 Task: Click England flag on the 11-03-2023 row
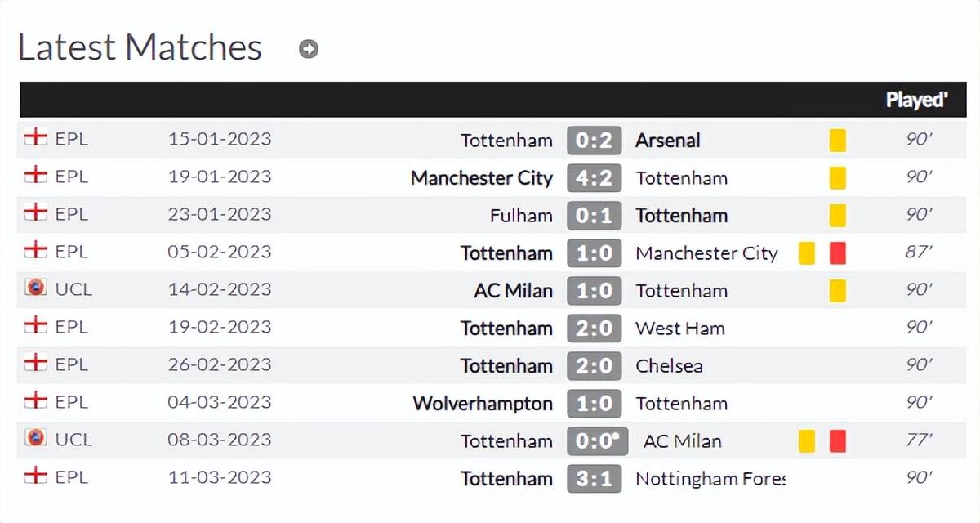pos(35,476)
